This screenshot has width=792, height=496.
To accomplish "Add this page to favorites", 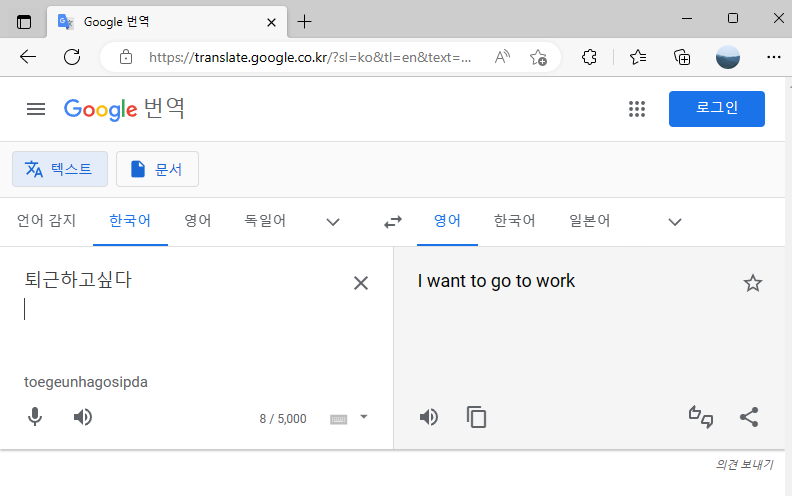I will point(538,57).
